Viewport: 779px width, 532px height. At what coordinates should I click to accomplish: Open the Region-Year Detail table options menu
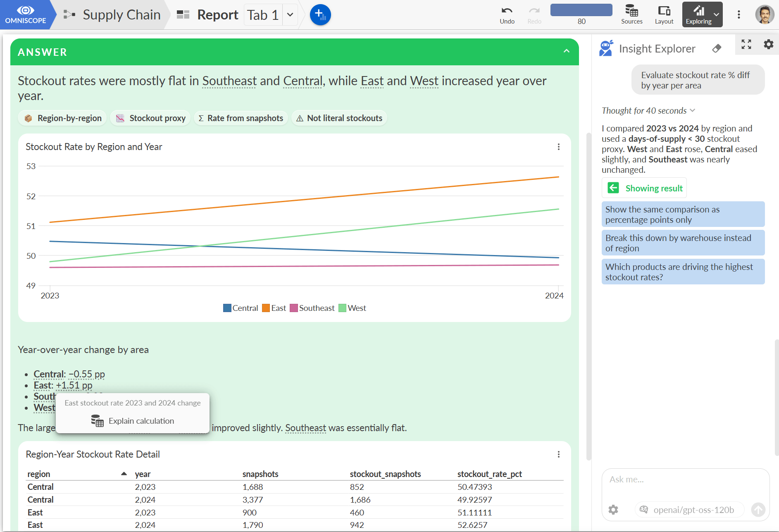click(x=559, y=454)
